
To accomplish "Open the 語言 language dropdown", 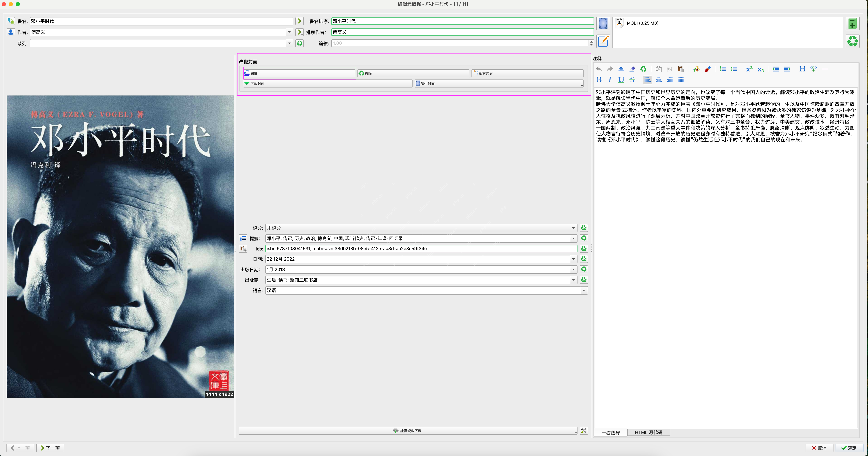I will [x=584, y=290].
